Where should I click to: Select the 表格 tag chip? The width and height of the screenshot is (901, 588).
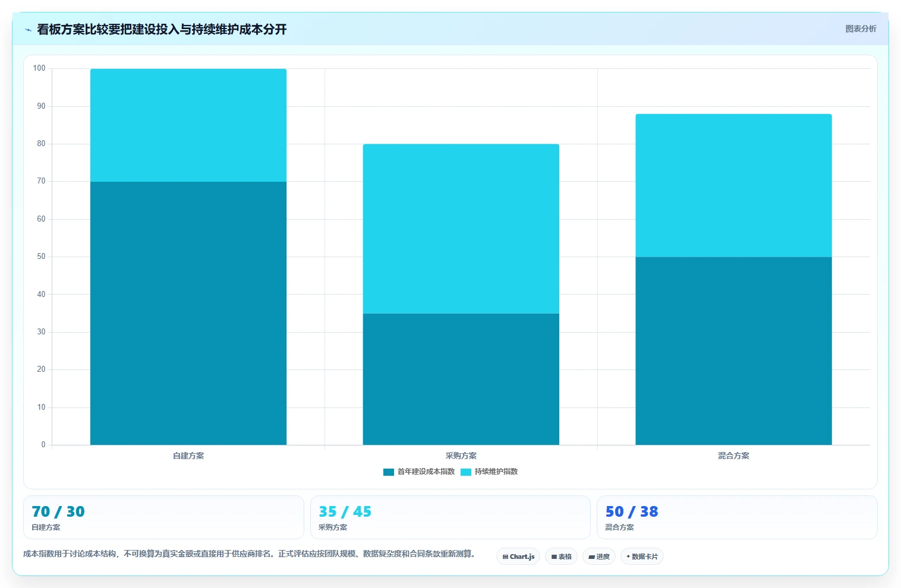(x=561, y=557)
